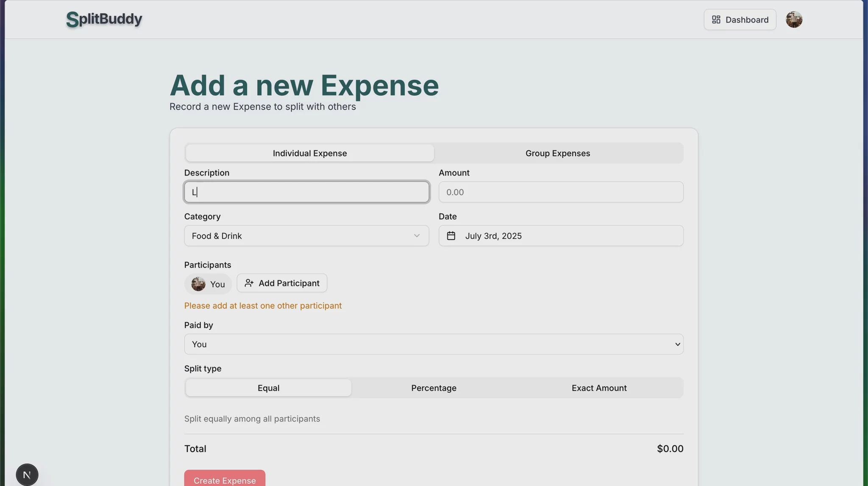Image resolution: width=868 pixels, height=486 pixels.
Task: Click the Description text field
Action: 306,192
